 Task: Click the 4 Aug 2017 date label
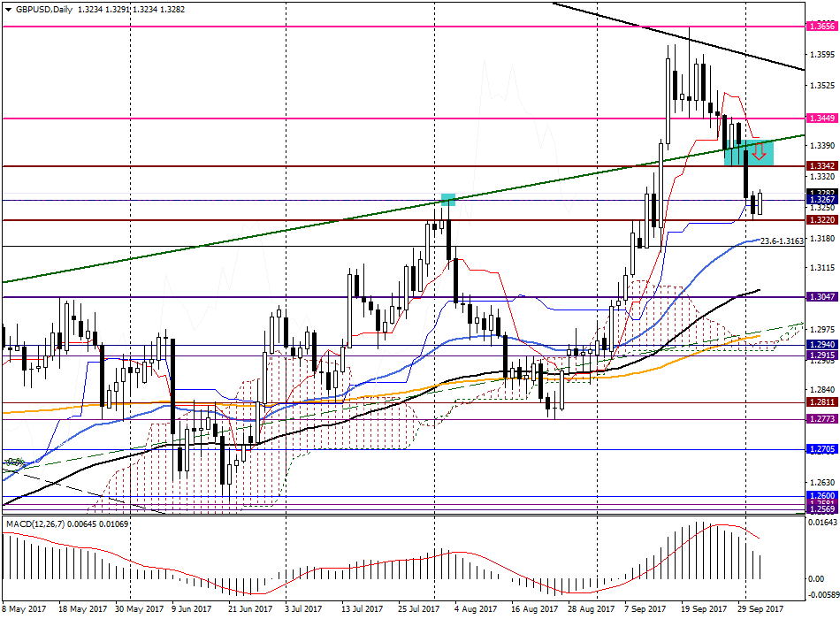476,609
